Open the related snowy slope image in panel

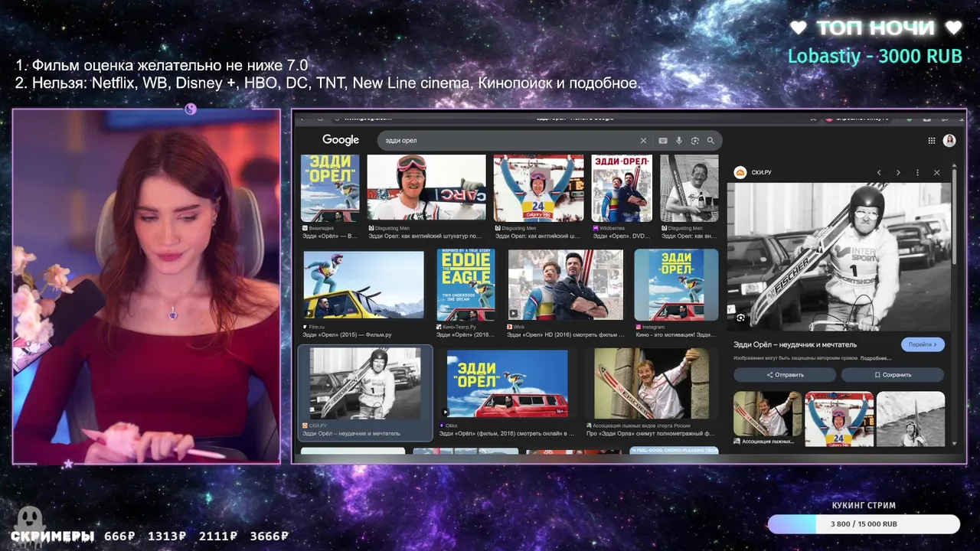pos(910,419)
